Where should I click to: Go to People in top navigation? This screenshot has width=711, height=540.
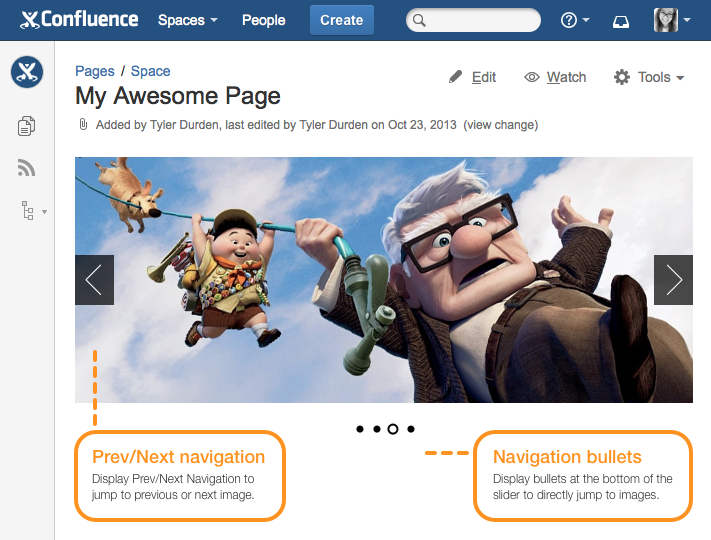pos(263,20)
